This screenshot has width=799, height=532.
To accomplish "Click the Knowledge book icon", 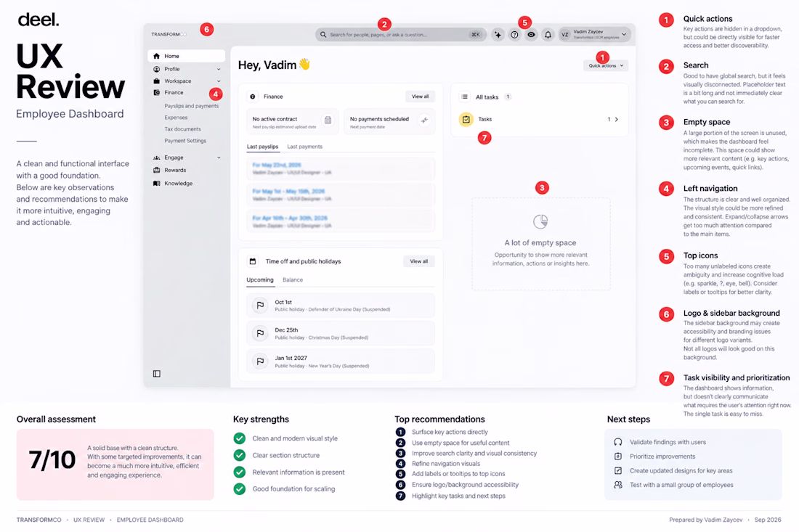I will pyautogui.click(x=156, y=184).
